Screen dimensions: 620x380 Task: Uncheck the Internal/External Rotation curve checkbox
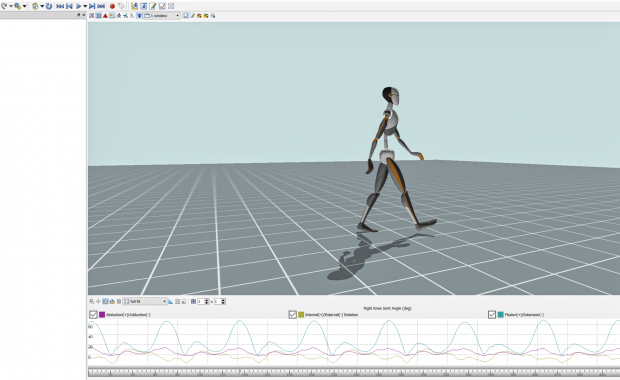click(x=293, y=315)
